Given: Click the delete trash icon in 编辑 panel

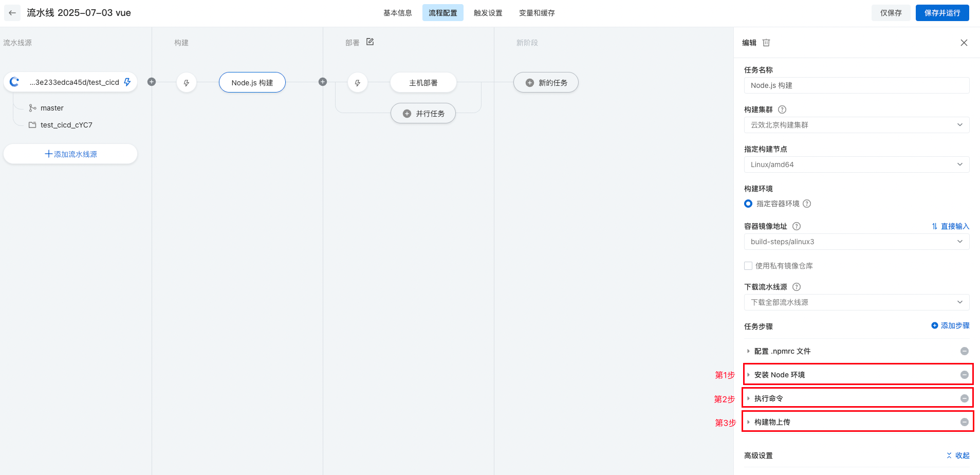Looking at the screenshot, I should (766, 43).
